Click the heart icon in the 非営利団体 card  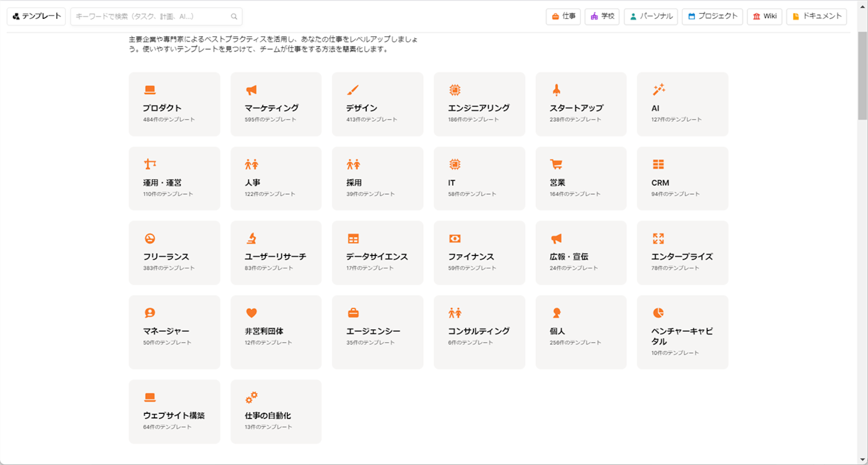pyautogui.click(x=251, y=313)
